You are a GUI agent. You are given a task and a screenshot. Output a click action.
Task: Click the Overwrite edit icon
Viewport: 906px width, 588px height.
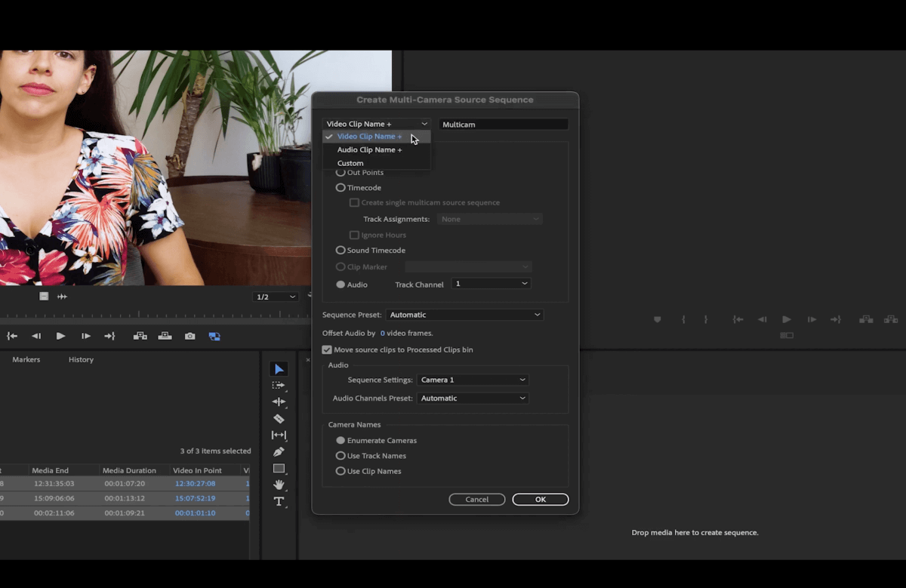coord(165,336)
